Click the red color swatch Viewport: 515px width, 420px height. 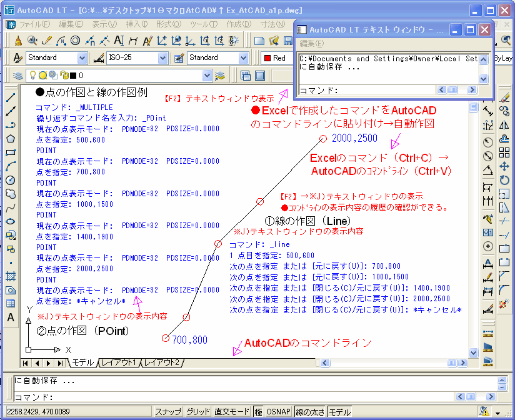267,58
